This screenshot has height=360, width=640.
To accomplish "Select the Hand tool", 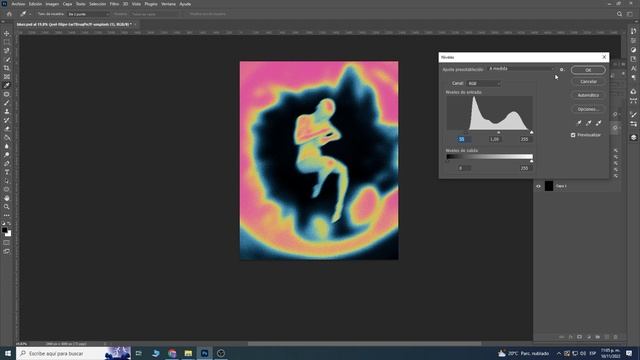I will tap(7, 198).
